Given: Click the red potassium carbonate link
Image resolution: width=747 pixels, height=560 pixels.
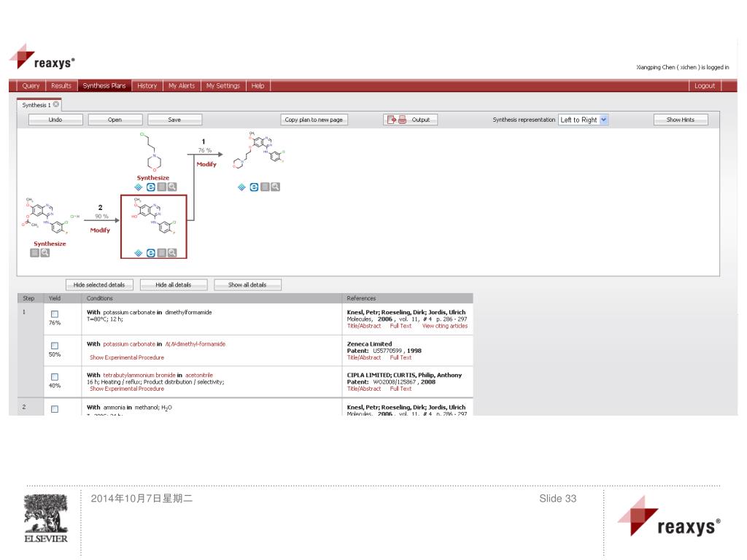Looking at the screenshot, I should (129, 344).
